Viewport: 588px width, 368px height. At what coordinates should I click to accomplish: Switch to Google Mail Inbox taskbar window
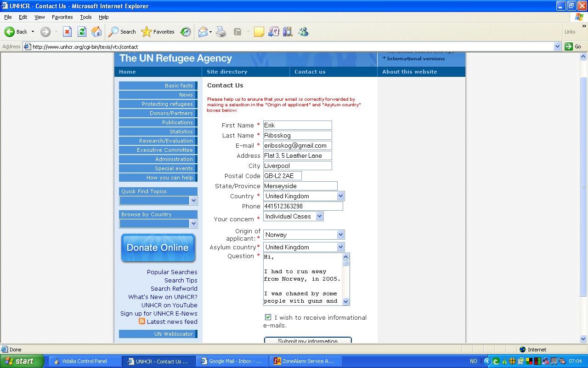pos(232,361)
